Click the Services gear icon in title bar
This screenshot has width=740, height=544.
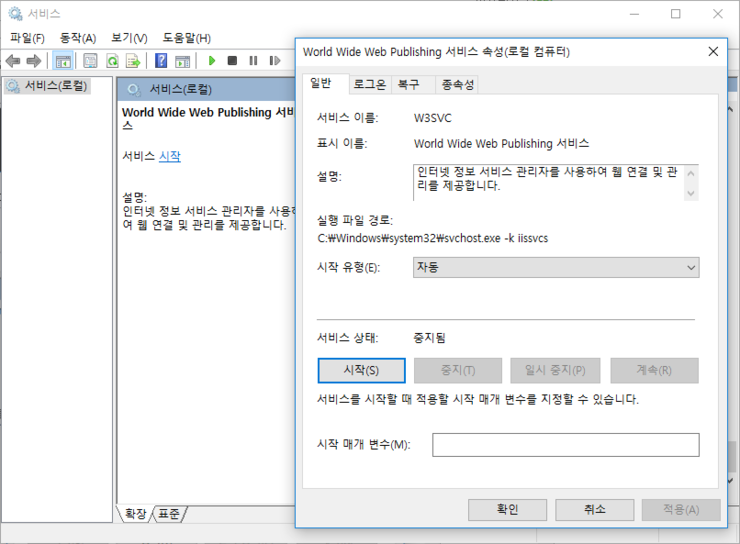pos(16,14)
